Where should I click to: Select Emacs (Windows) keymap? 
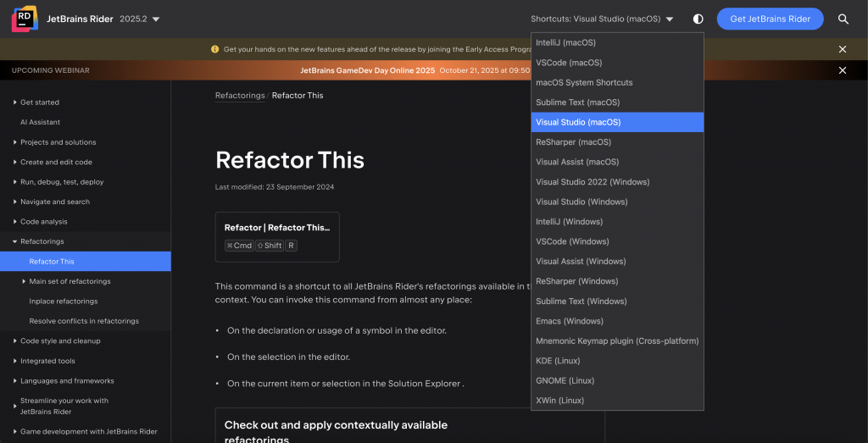click(617, 321)
